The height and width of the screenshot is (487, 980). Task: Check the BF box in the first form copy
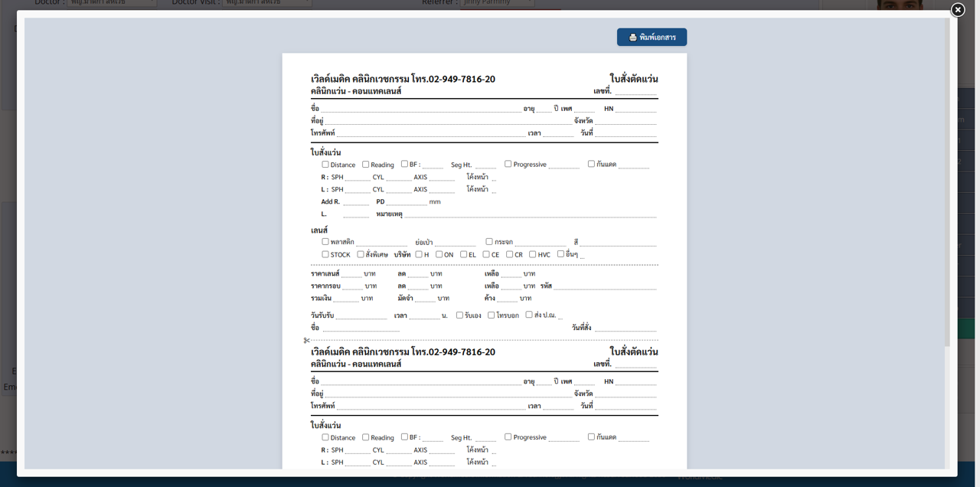tap(404, 164)
